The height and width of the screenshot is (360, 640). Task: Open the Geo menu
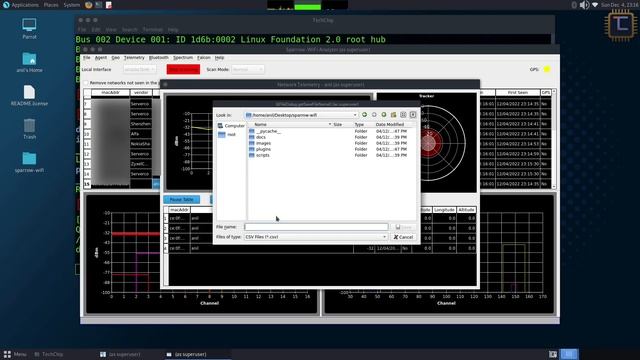click(x=116, y=58)
